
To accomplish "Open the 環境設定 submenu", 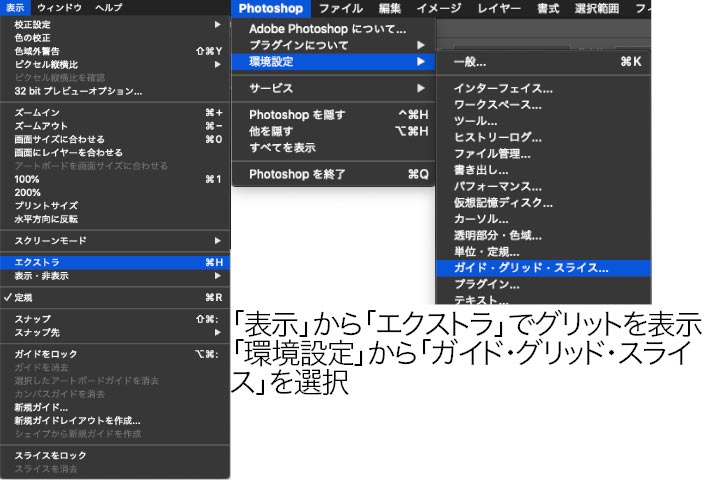I will coord(272,62).
